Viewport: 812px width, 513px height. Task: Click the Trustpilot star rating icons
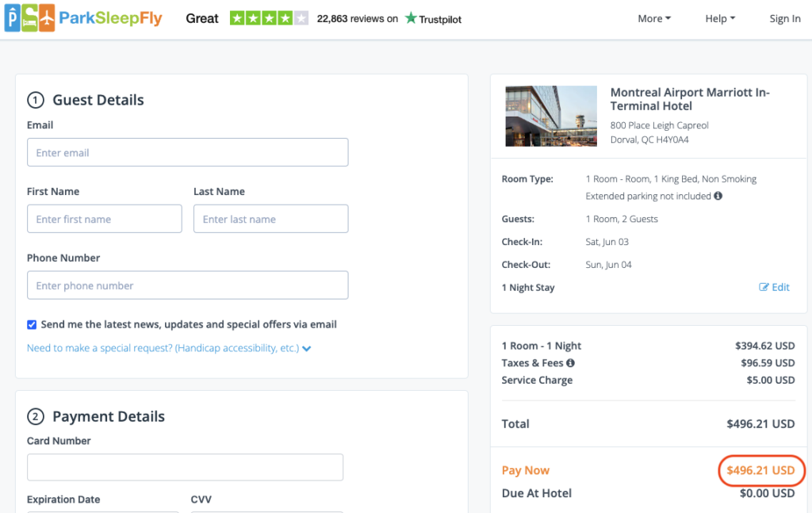[x=269, y=18]
